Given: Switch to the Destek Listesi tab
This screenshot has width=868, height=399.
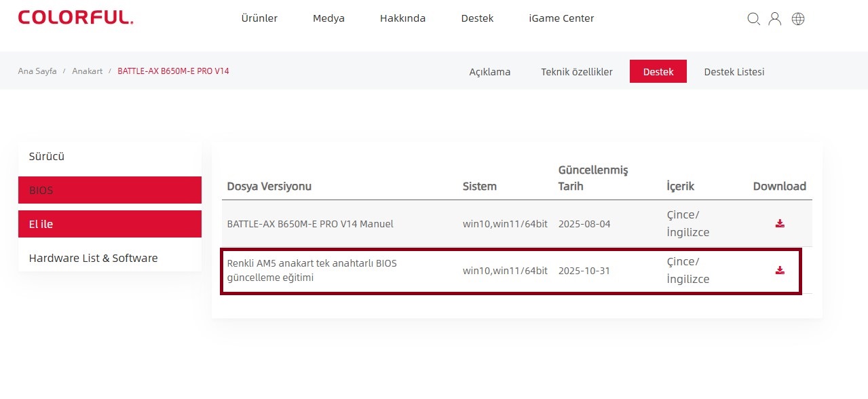Looking at the screenshot, I should 734,71.
